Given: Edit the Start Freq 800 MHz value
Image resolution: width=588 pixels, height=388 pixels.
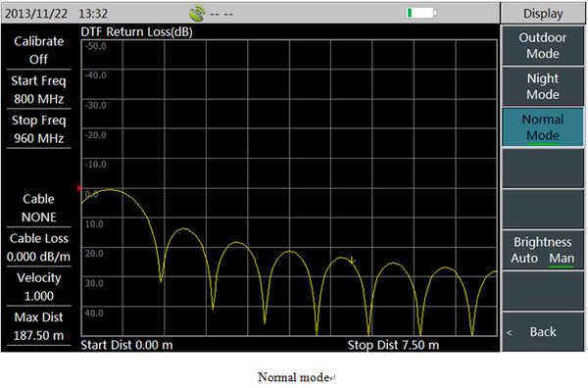Looking at the screenshot, I should pyautogui.click(x=38, y=89).
